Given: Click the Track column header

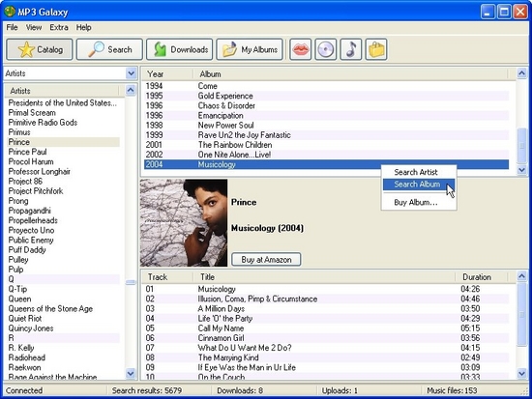Looking at the screenshot, I should [x=168, y=277].
